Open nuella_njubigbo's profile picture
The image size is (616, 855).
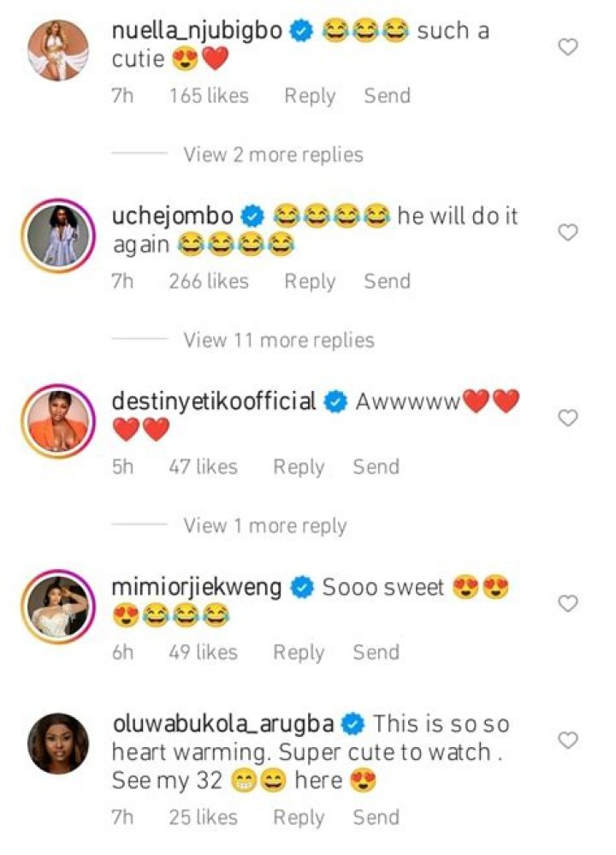click(x=56, y=49)
